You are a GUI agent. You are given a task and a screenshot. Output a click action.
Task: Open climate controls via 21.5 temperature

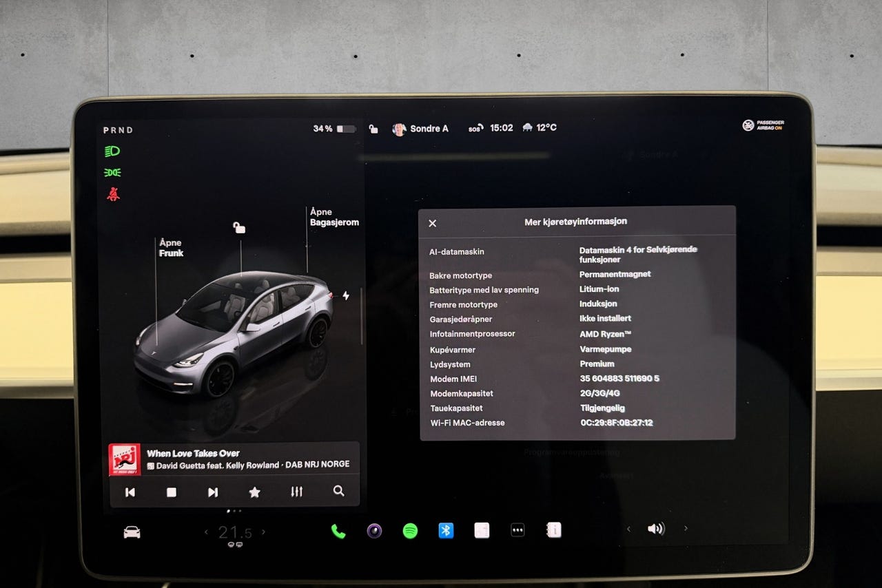[235, 532]
